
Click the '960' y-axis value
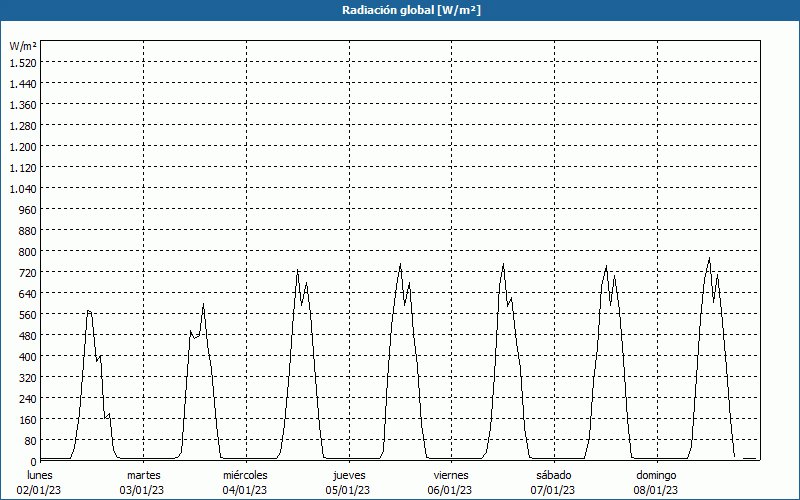coord(28,209)
